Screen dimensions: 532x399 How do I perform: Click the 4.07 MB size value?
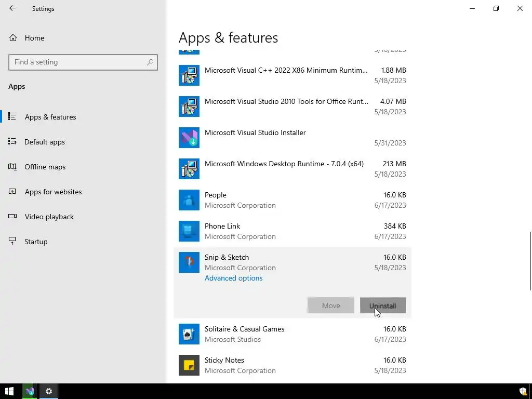pos(393,101)
